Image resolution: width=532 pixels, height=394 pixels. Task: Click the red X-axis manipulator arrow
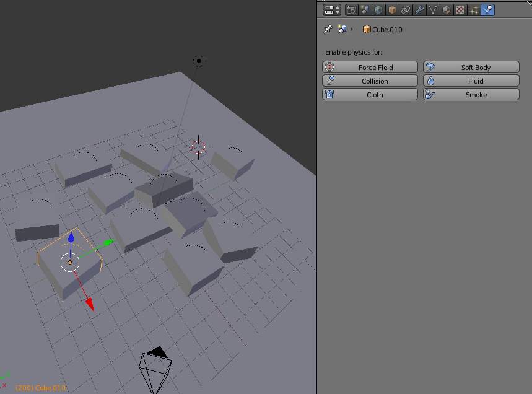pyautogui.click(x=90, y=304)
